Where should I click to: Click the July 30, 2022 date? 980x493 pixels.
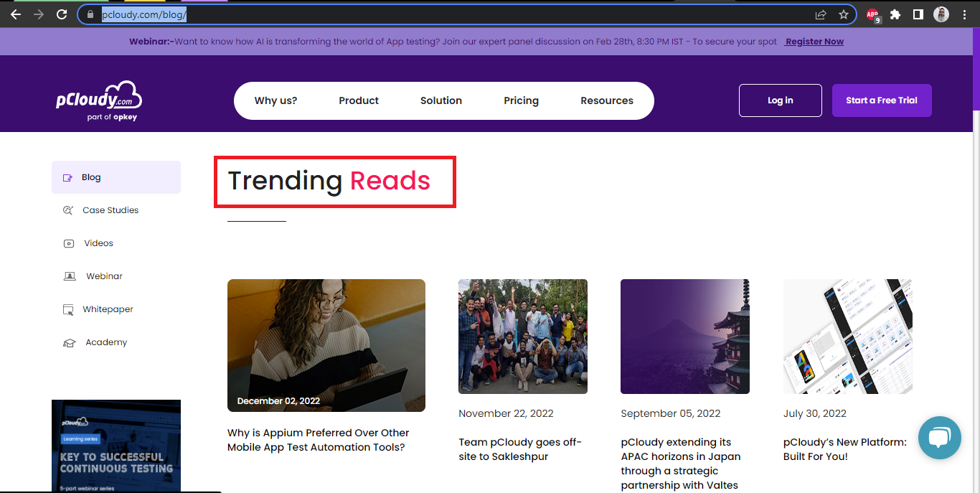(815, 413)
